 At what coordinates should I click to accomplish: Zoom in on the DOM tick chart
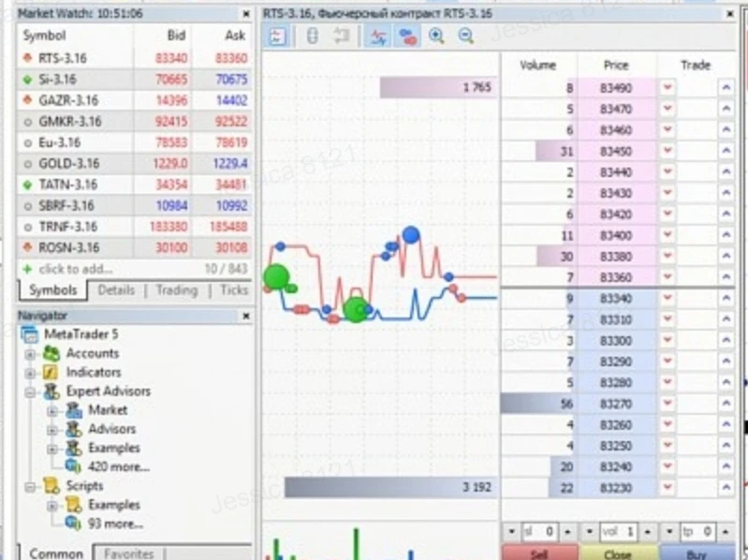[x=436, y=37]
